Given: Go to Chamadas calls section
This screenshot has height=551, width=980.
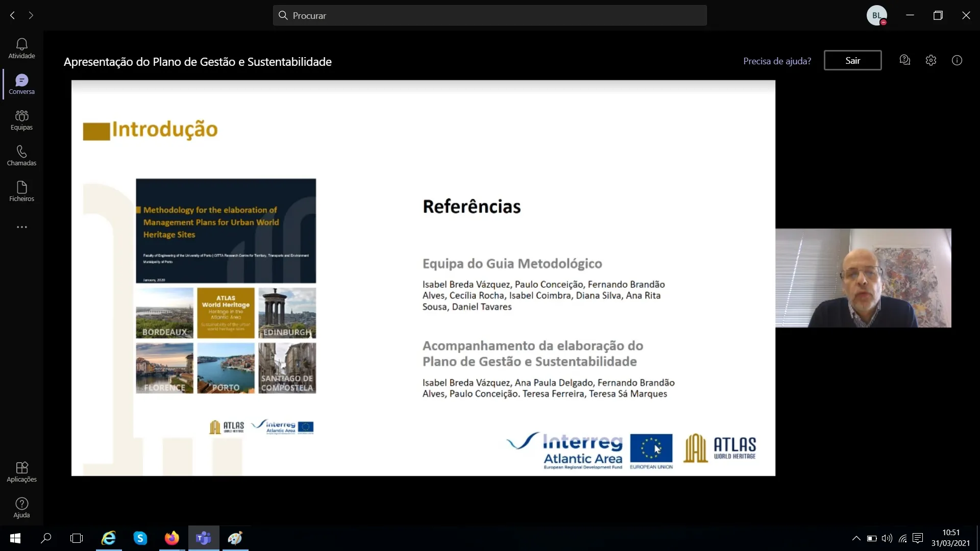Looking at the screenshot, I should [x=21, y=156].
